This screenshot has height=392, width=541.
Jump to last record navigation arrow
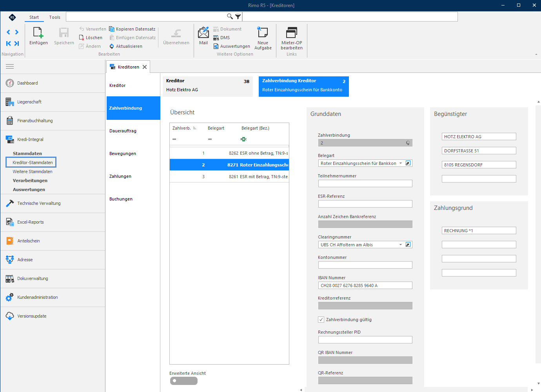click(x=16, y=43)
